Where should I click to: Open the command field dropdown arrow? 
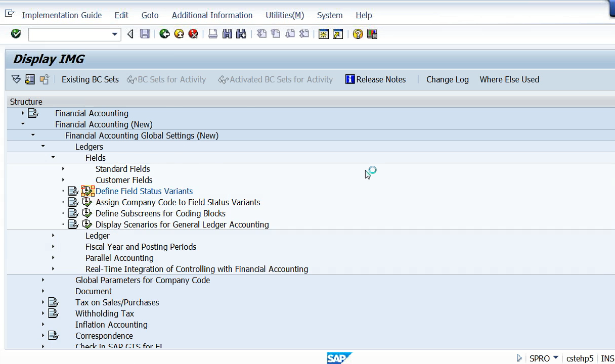pyautogui.click(x=115, y=34)
